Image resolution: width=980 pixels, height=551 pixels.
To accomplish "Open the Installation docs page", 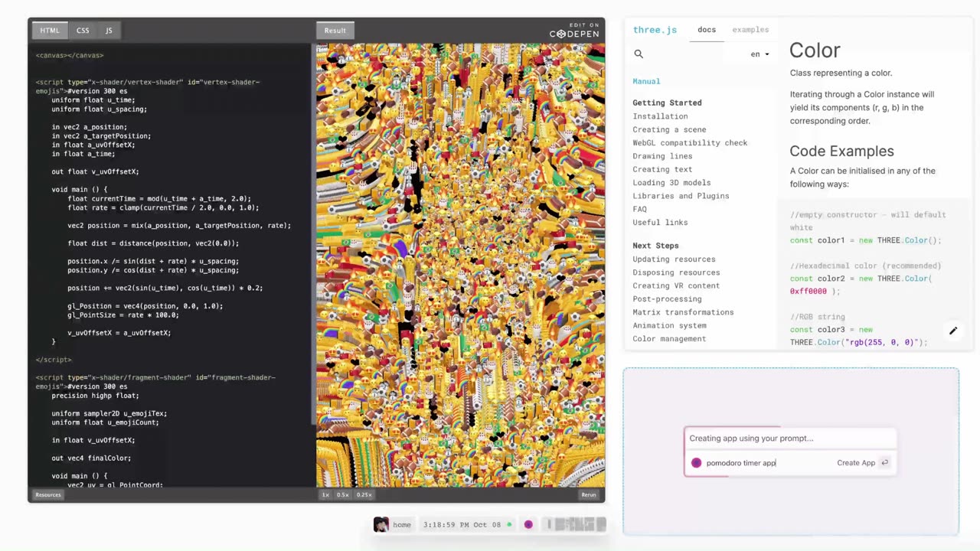I will point(660,116).
